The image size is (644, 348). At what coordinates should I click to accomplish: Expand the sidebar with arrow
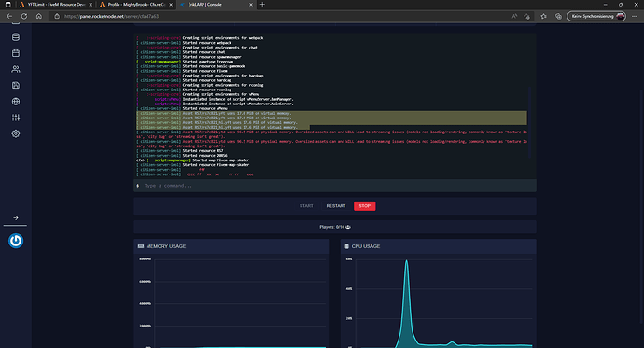(16, 218)
